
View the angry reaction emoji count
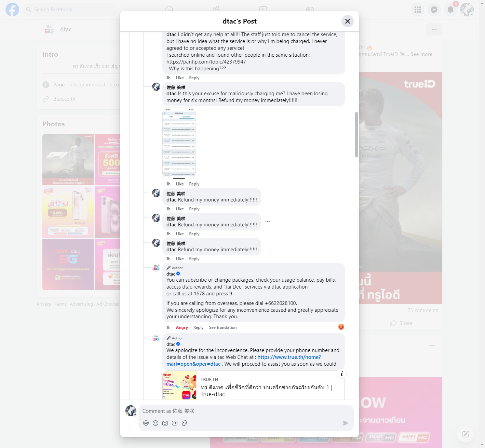[341, 327]
